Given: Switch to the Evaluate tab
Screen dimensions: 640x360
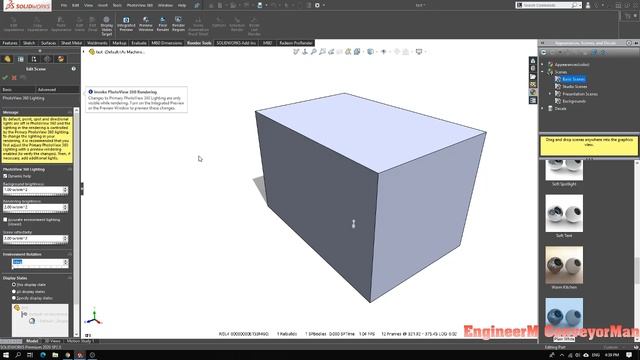Looking at the screenshot, I should point(139,43).
